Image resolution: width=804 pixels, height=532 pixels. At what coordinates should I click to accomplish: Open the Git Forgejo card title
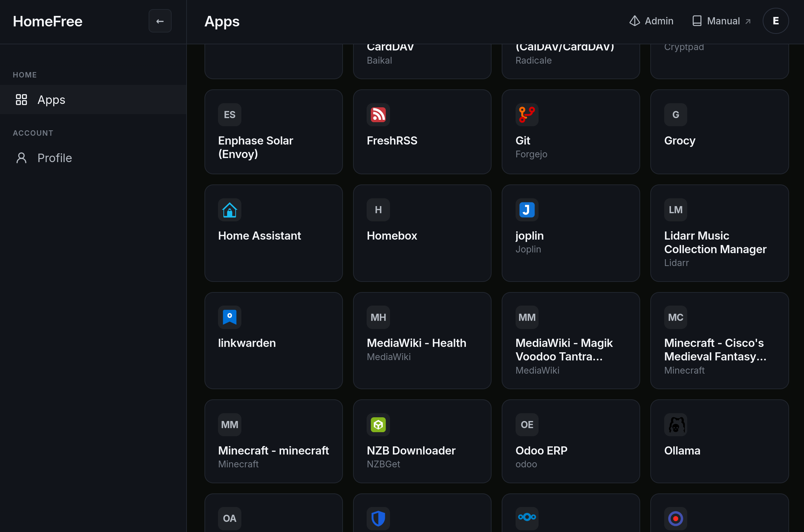pyautogui.click(x=523, y=140)
